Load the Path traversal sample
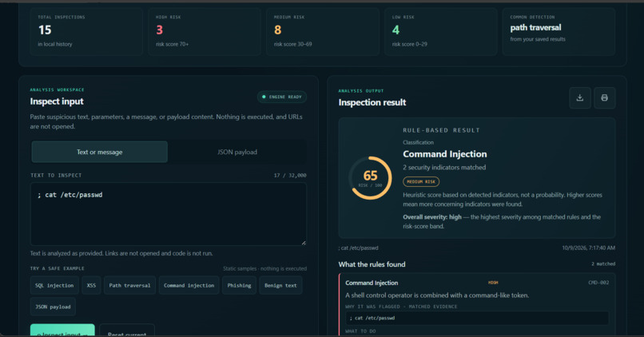 [129, 285]
